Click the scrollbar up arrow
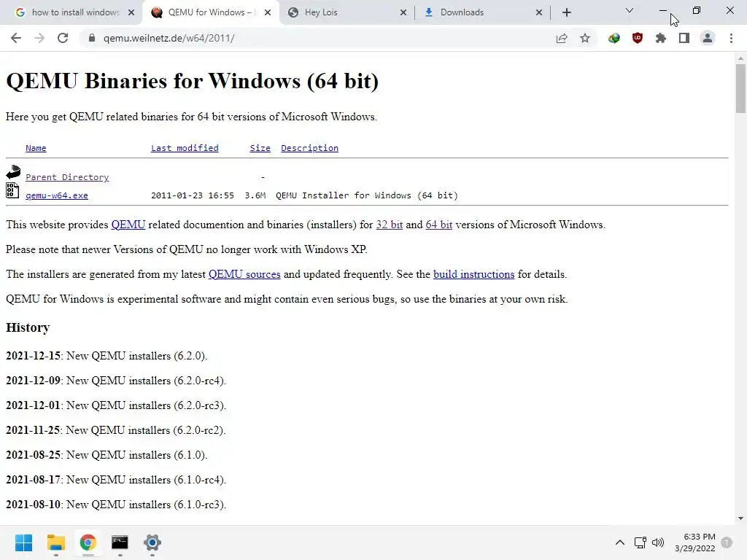 [740, 58]
